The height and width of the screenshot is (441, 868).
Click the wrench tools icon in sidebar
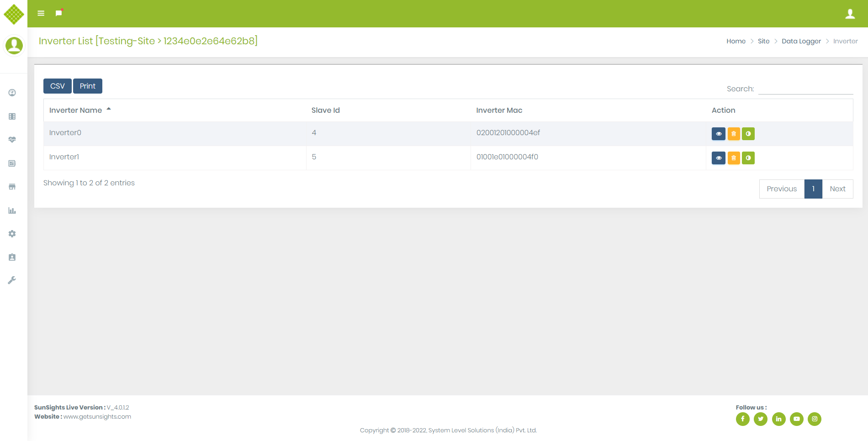coord(12,280)
